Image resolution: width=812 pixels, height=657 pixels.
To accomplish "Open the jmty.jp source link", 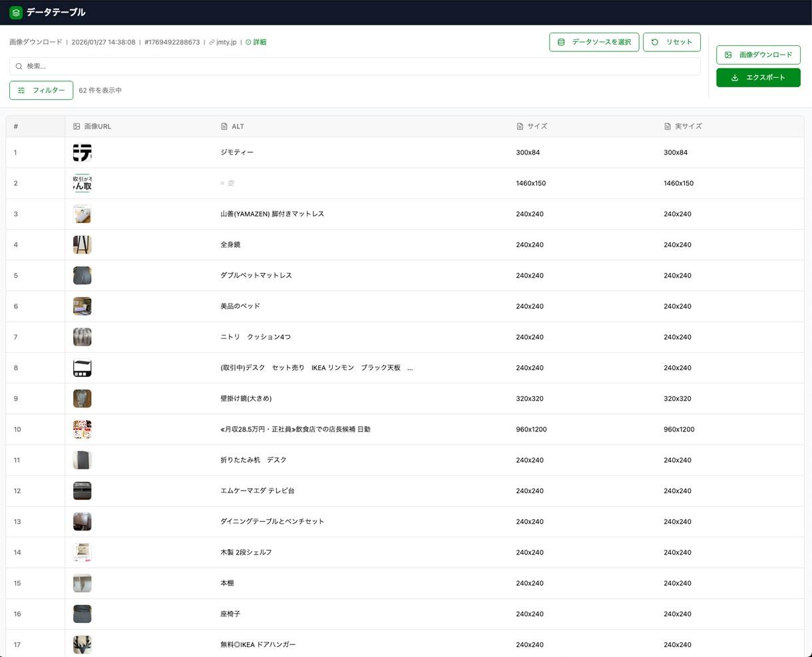I will point(226,42).
